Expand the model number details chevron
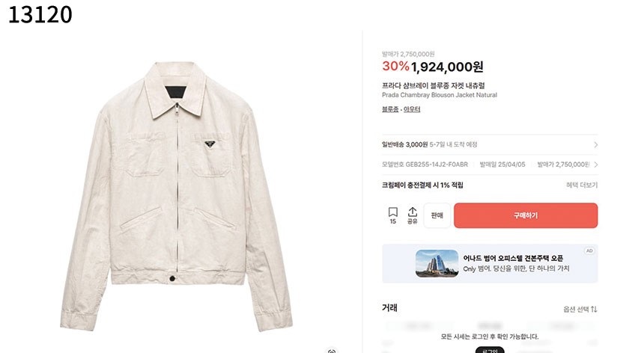Image resolution: width=644 pixels, height=353 pixels. pyautogui.click(x=595, y=165)
